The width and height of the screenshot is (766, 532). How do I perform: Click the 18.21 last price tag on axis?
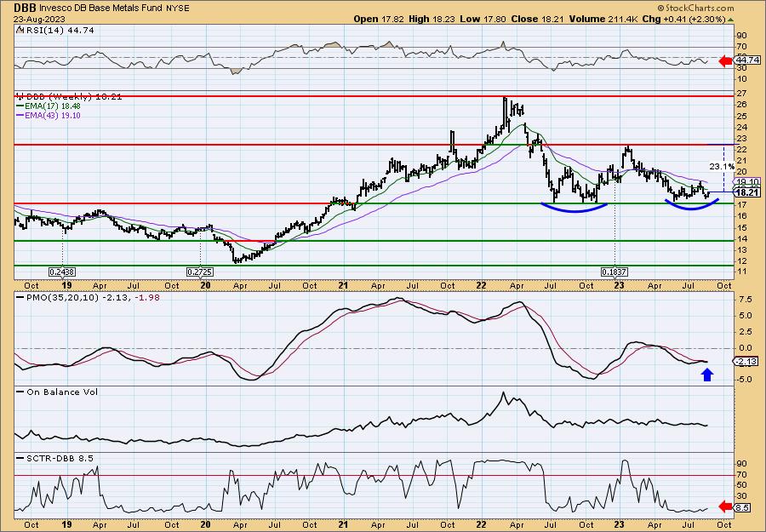(x=747, y=192)
